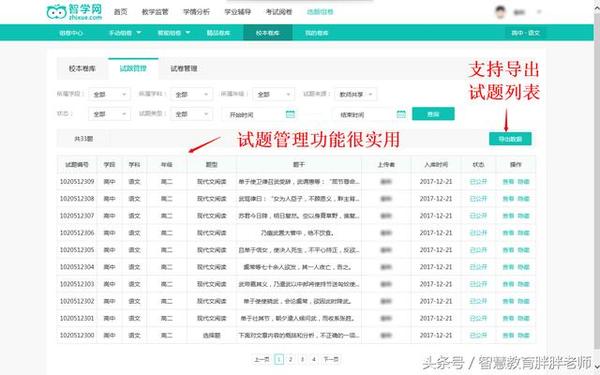Open 学业辅导 in top navigation
600x375 pixels.
point(238,12)
